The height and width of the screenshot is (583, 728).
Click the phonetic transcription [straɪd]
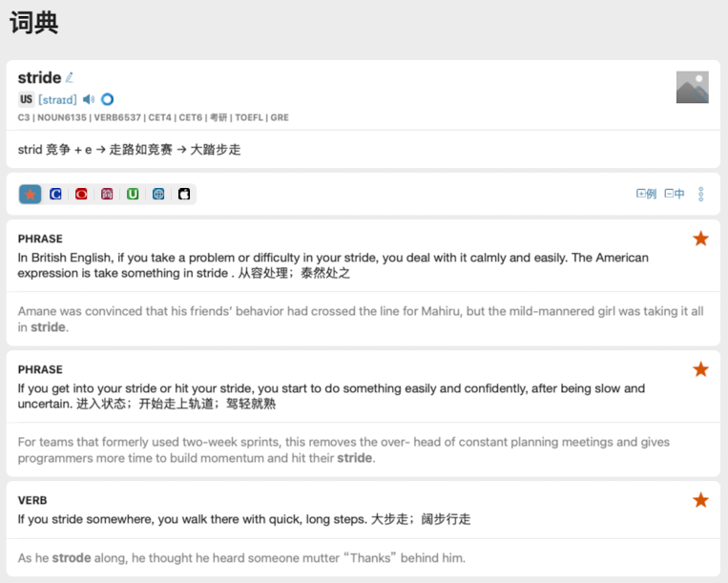pyautogui.click(x=57, y=99)
